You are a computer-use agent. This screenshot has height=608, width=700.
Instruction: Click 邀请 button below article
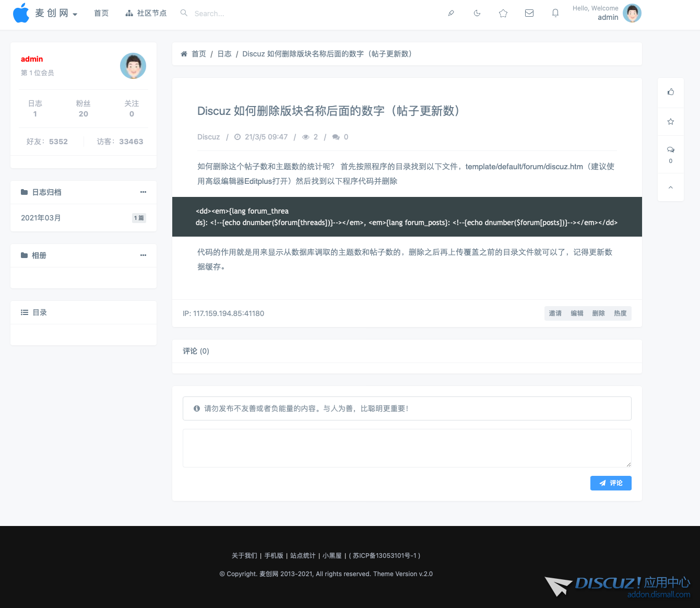[x=555, y=313]
